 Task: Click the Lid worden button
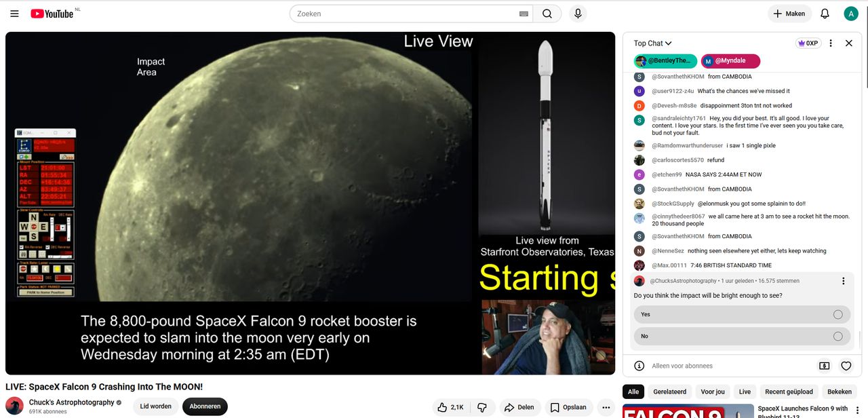click(x=155, y=406)
